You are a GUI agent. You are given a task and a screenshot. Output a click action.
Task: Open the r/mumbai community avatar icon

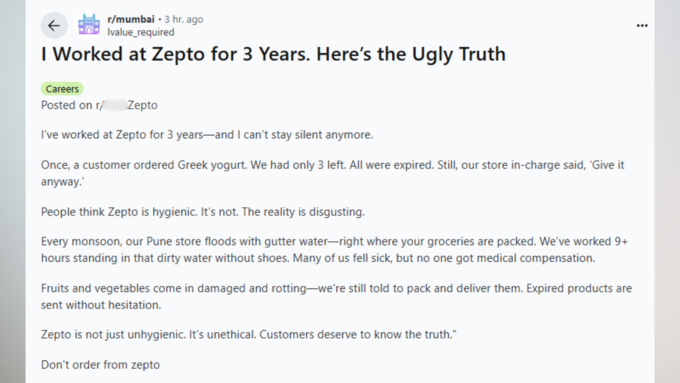coord(89,25)
